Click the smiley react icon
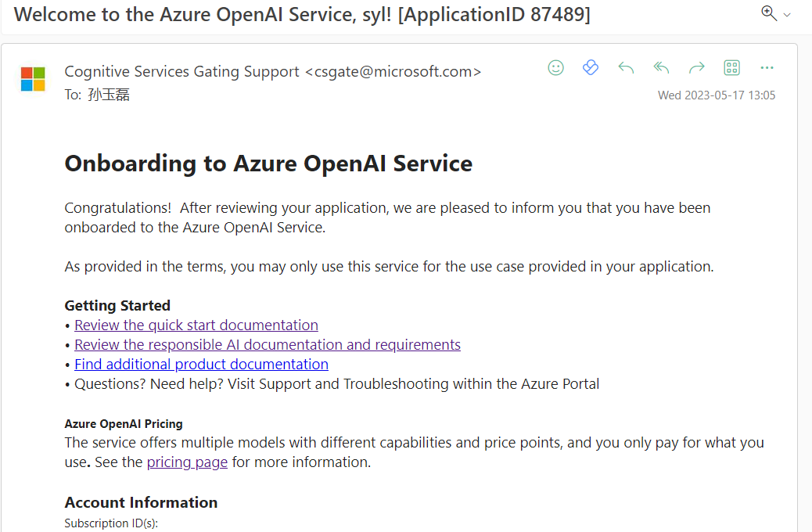 coord(555,68)
